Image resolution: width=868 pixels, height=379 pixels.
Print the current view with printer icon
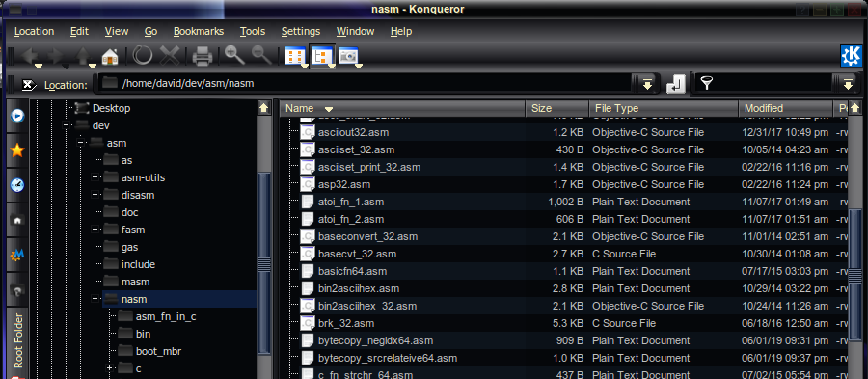click(x=203, y=56)
